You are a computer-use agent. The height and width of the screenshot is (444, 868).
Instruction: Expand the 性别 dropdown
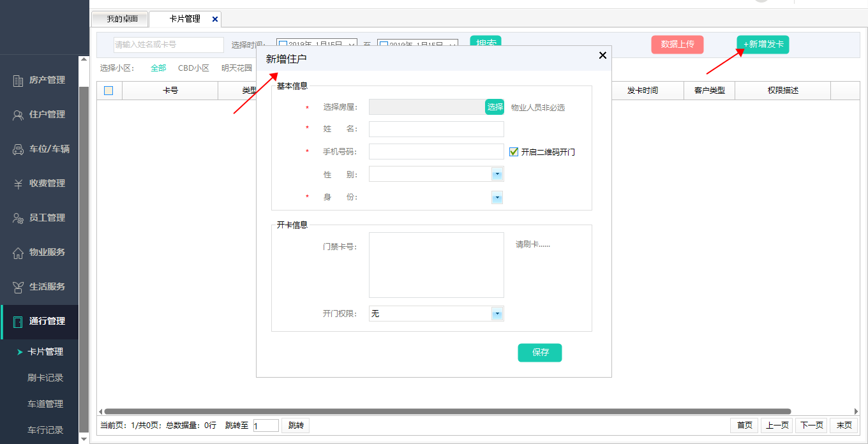pyautogui.click(x=497, y=174)
